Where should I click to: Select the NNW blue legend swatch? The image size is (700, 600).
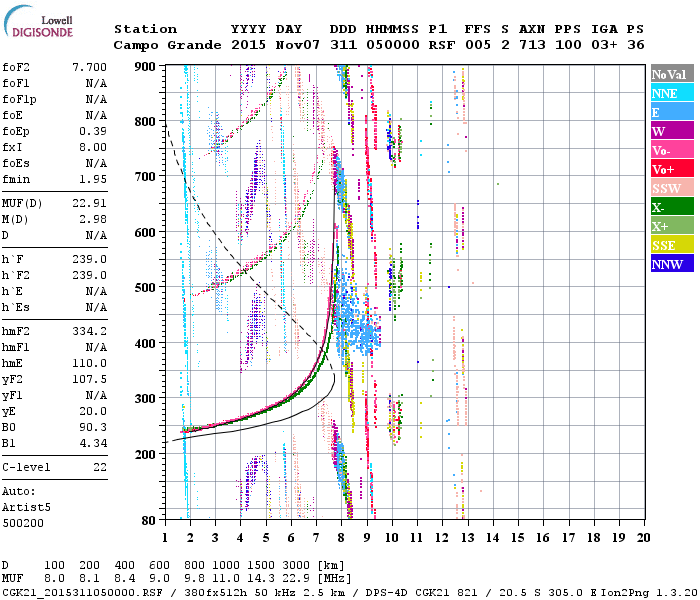point(672,263)
